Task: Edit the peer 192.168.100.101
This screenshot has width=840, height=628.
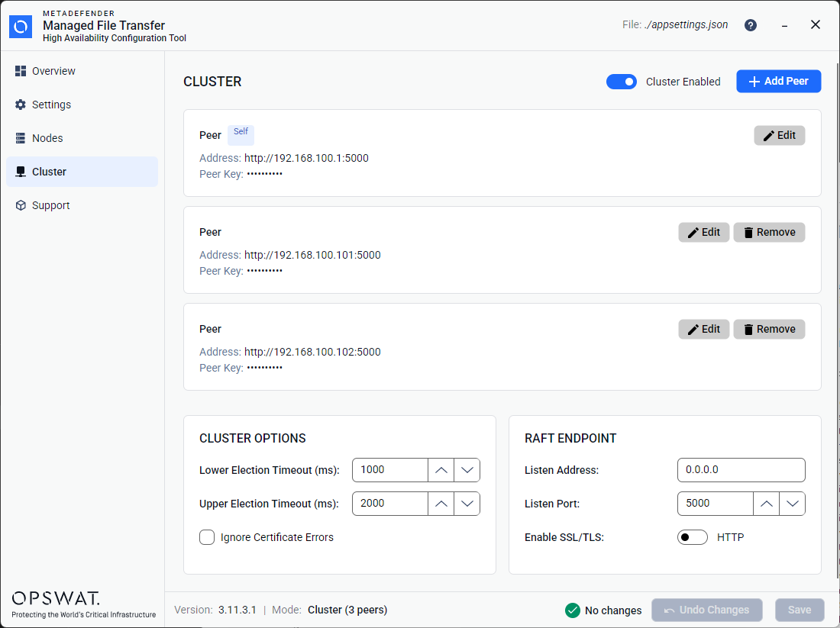Action: (x=704, y=233)
